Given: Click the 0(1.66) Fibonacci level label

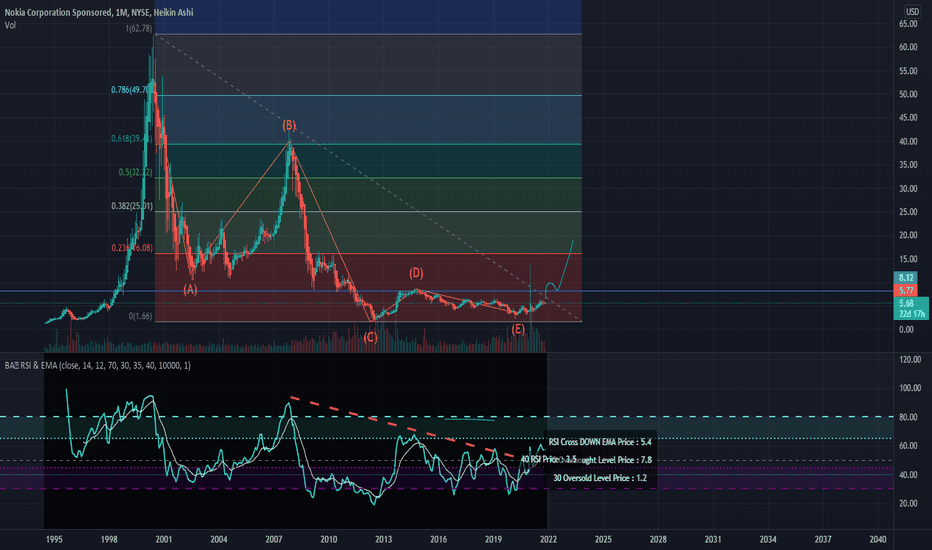Looking at the screenshot, I should (x=140, y=316).
